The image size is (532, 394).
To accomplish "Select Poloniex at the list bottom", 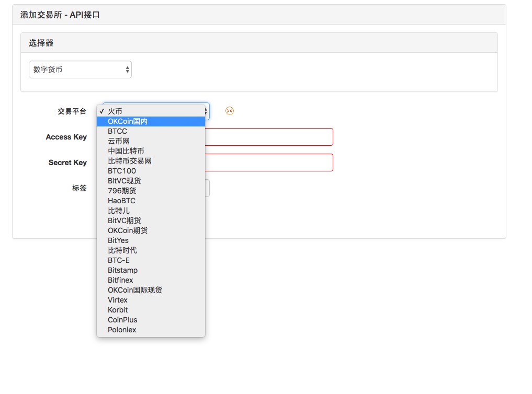I will tap(151, 330).
